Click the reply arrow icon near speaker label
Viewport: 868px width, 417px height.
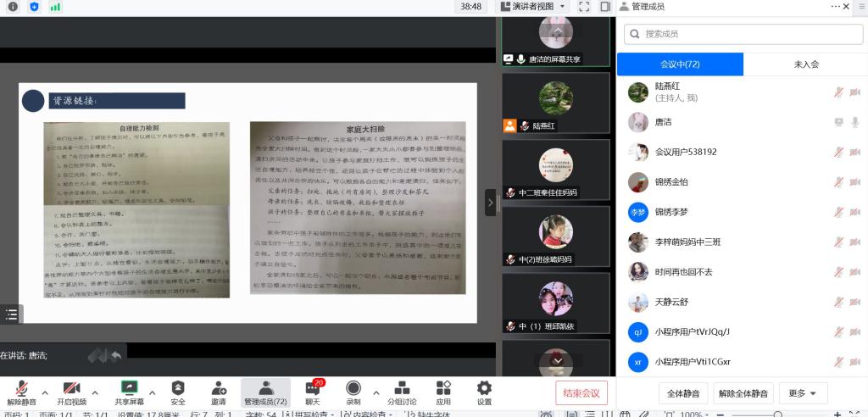[x=115, y=355]
